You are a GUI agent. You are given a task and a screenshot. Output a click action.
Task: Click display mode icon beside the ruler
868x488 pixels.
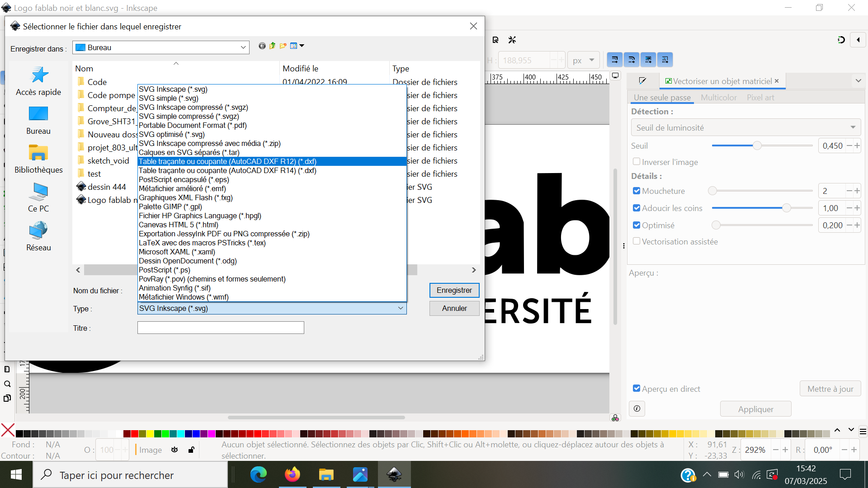pyautogui.click(x=615, y=76)
